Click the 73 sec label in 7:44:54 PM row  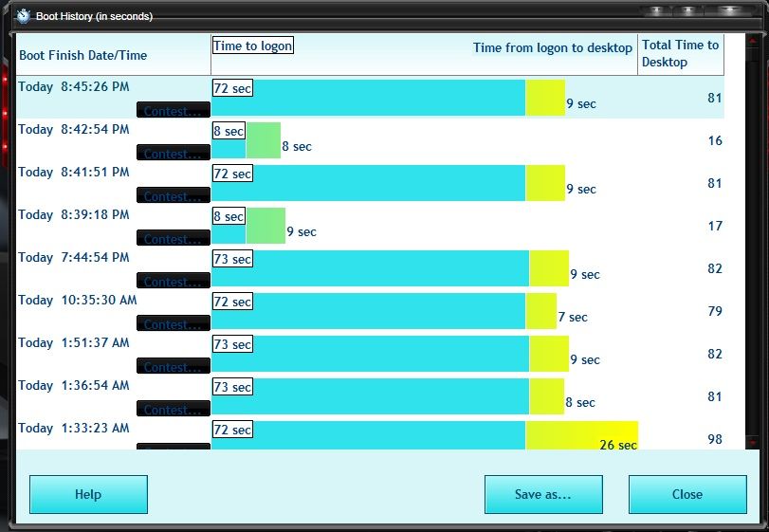point(232,259)
